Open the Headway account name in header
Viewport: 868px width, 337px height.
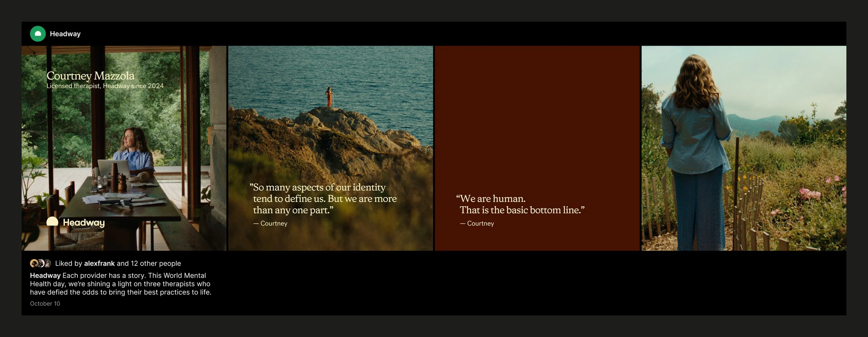[65, 34]
